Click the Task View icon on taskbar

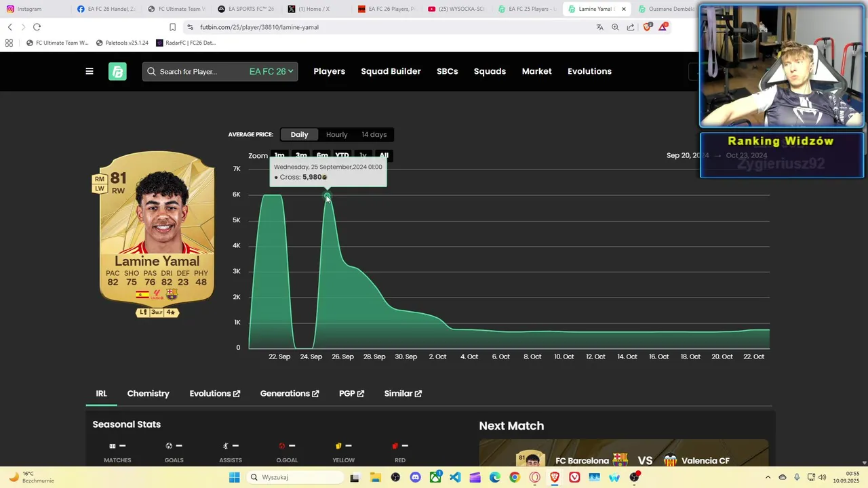(355, 477)
